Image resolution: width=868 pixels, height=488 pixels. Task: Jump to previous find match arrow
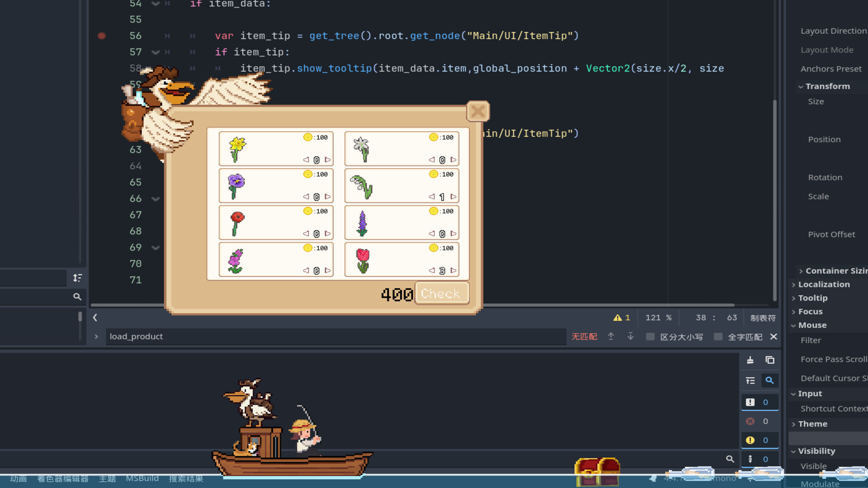click(x=611, y=337)
